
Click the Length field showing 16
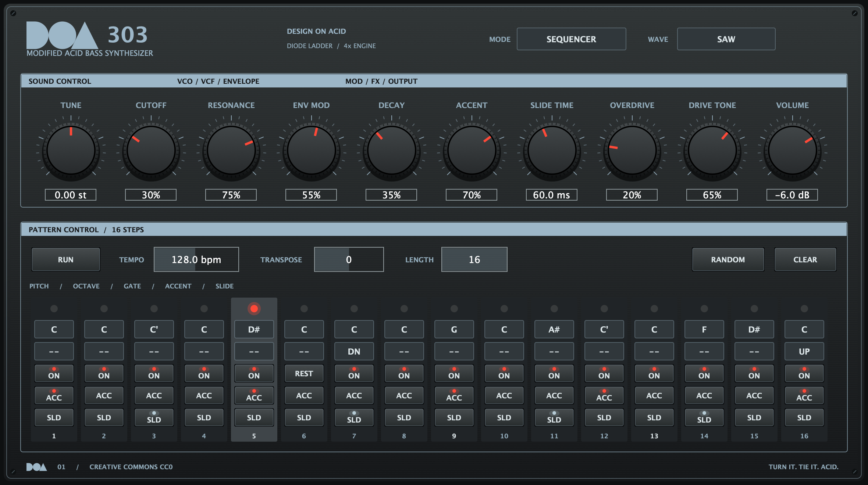[x=474, y=259]
